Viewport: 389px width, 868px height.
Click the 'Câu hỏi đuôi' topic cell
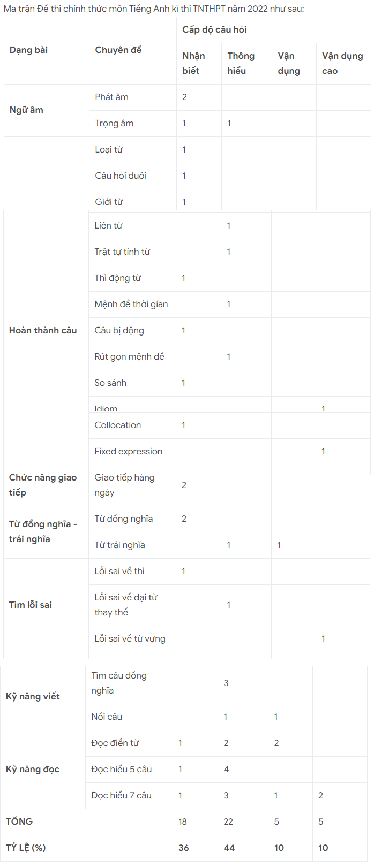(121, 176)
